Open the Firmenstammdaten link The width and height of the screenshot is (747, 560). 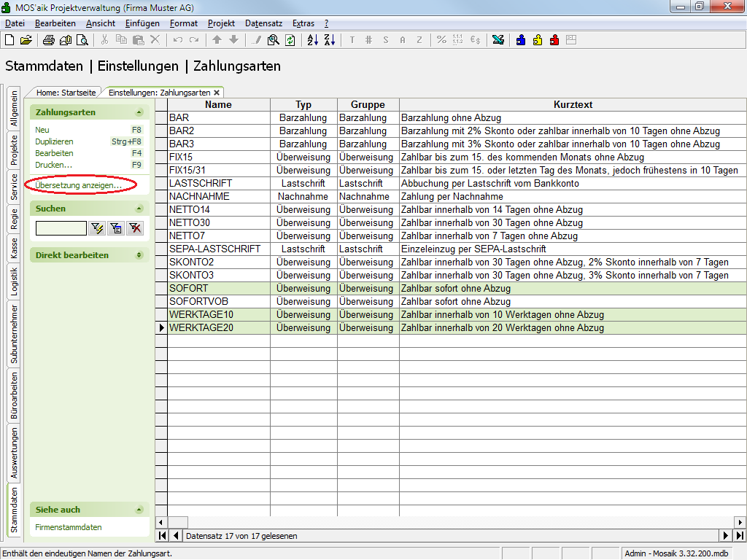tap(68, 527)
